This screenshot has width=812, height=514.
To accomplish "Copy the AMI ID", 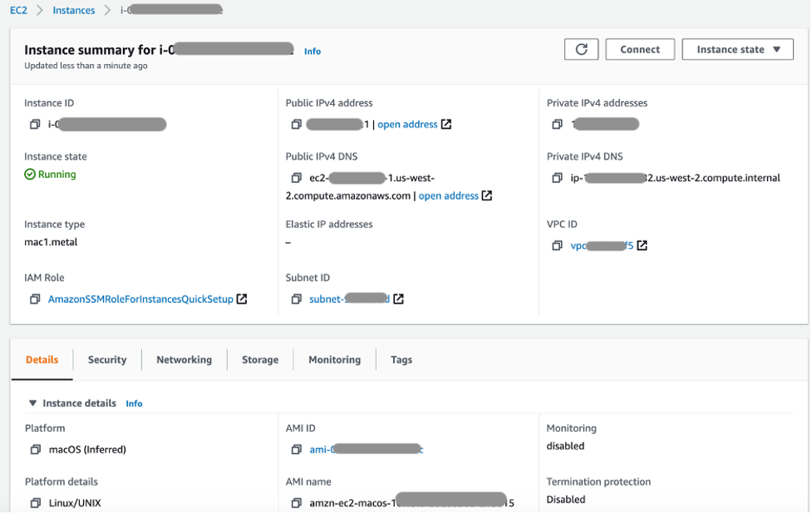I will point(297,448).
